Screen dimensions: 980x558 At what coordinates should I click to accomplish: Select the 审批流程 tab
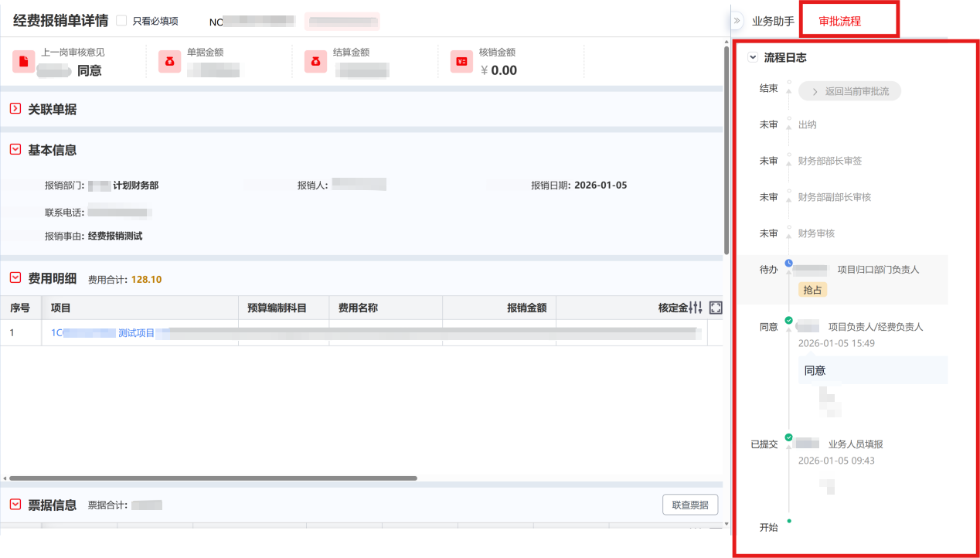click(840, 21)
